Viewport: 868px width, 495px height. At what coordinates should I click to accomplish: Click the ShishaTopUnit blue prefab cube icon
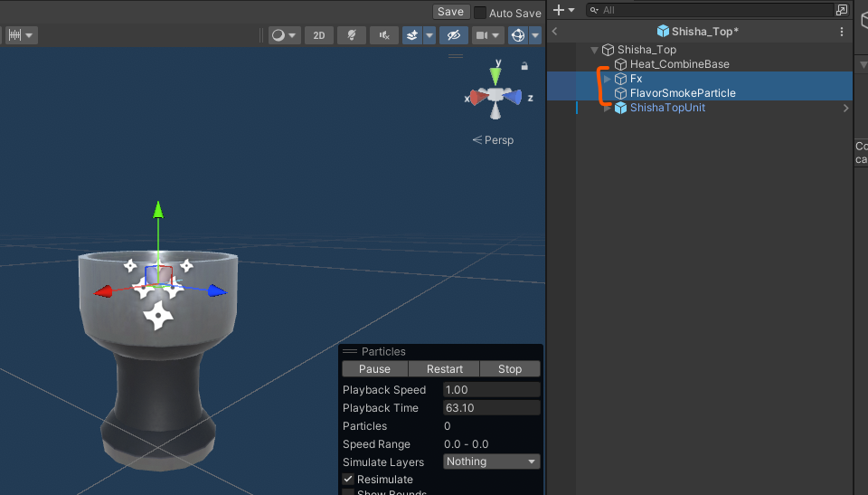pyautogui.click(x=620, y=108)
